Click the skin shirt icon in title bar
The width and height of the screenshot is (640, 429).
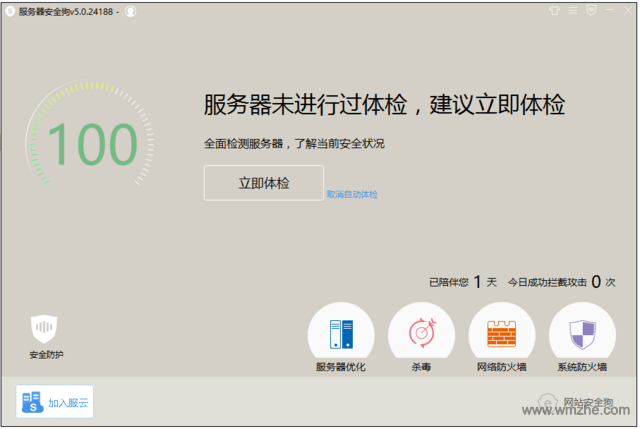click(554, 10)
